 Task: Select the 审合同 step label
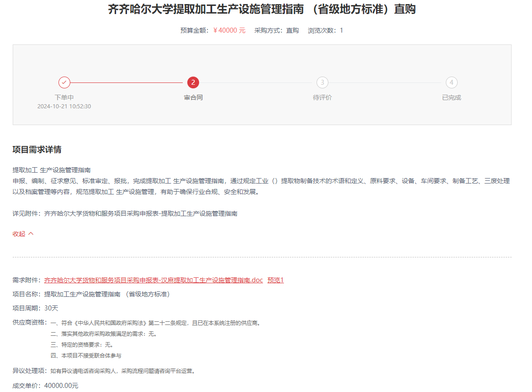pyautogui.click(x=193, y=97)
